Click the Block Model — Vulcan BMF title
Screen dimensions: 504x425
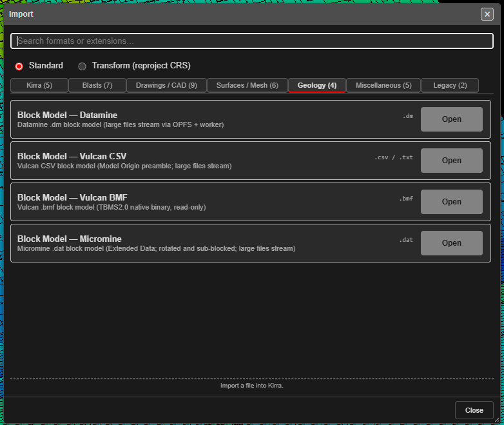pyautogui.click(x=72, y=197)
